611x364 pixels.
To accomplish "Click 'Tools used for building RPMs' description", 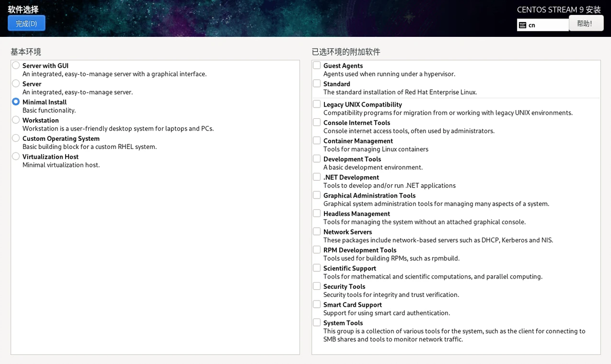I will [x=392, y=259].
